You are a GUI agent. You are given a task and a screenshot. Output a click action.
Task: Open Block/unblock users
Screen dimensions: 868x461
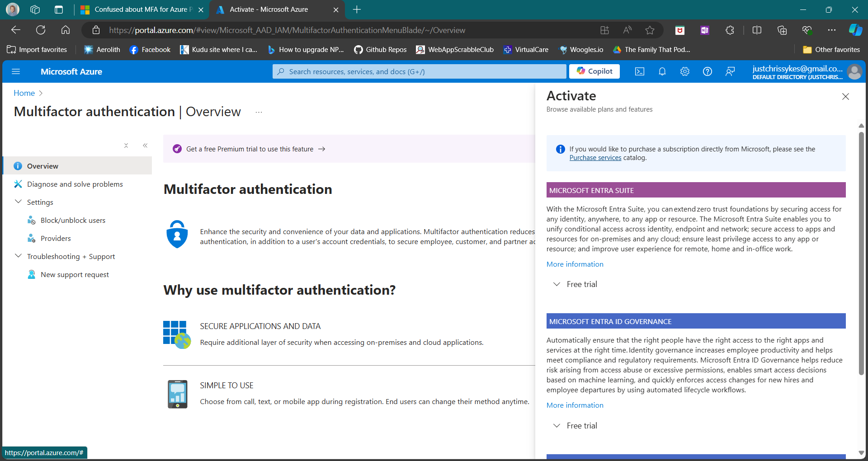(x=73, y=220)
